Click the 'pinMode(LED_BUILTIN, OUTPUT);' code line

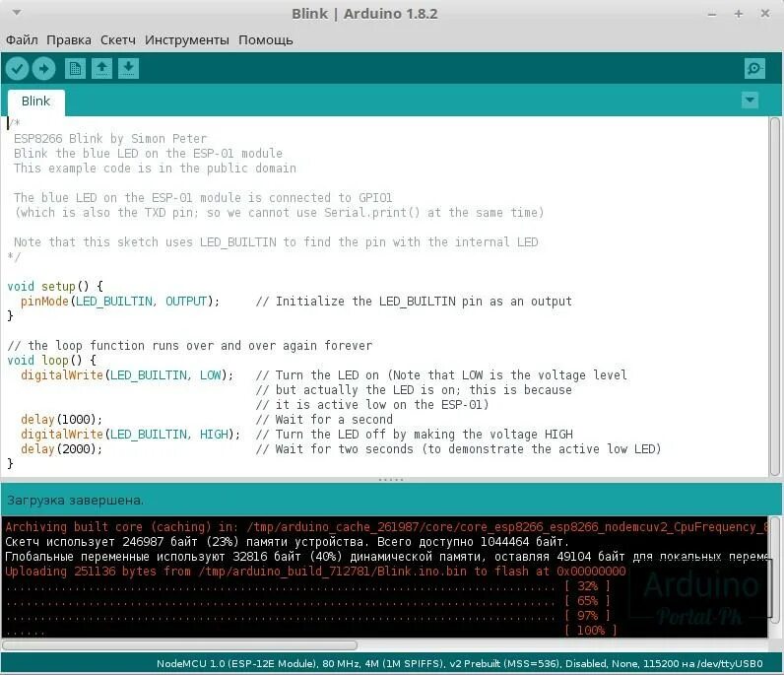point(120,302)
